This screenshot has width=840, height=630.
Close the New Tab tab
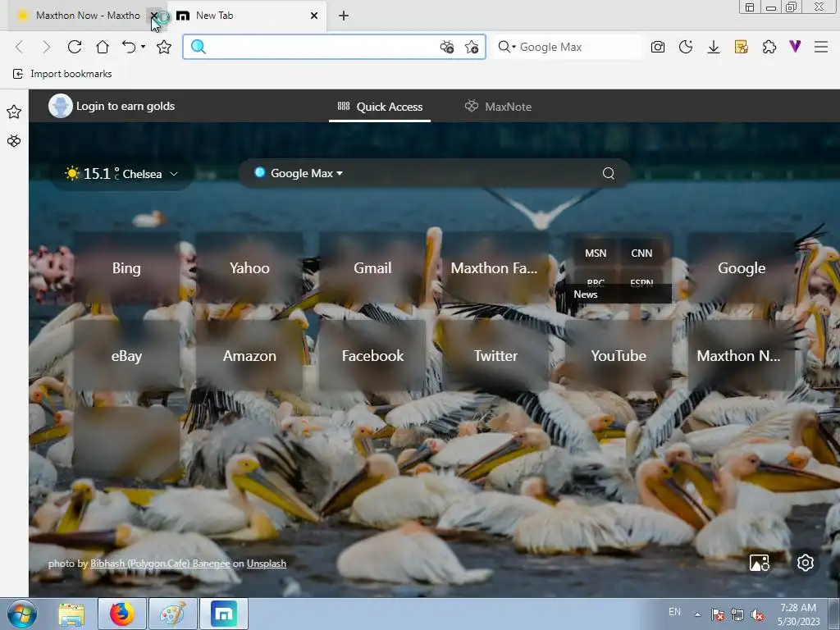[x=314, y=16]
